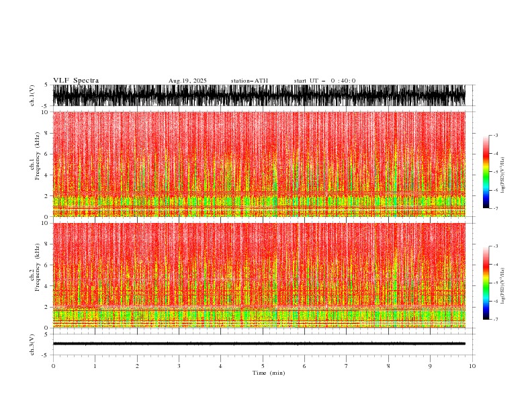Click the ch.1 PSD color scale bar

pos(486,172)
